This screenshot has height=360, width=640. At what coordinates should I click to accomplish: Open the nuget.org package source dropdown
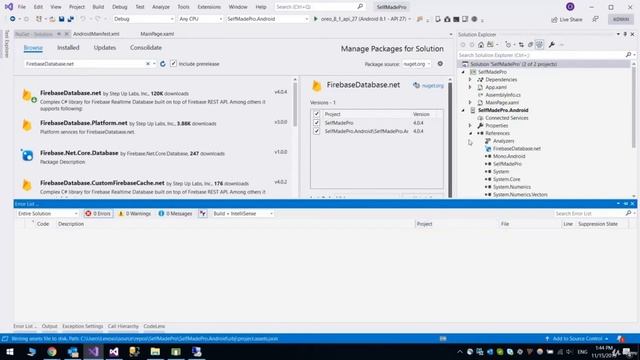pyautogui.click(x=417, y=64)
